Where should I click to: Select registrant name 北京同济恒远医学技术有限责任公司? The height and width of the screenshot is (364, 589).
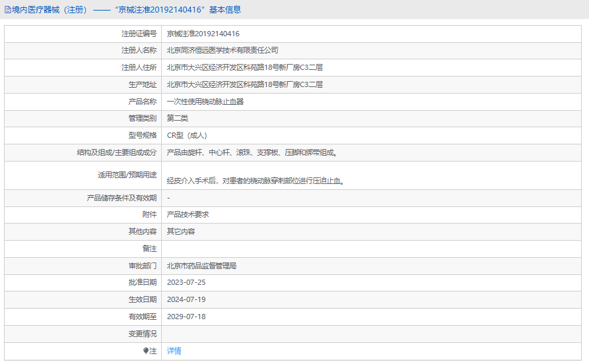coord(223,50)
